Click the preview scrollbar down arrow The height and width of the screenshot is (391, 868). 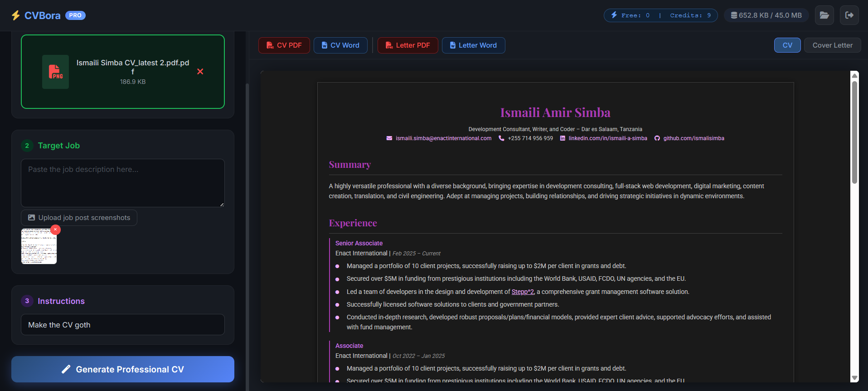pos(854,378)
